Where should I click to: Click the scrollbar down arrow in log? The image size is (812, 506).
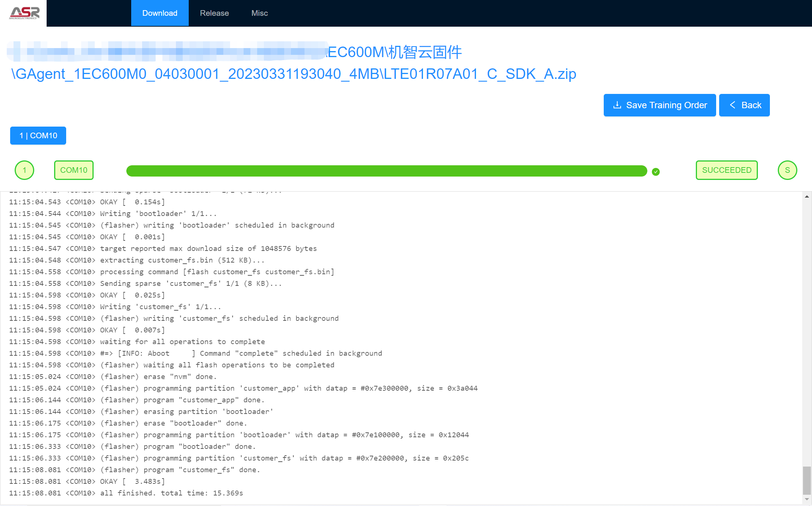point(807,499)
